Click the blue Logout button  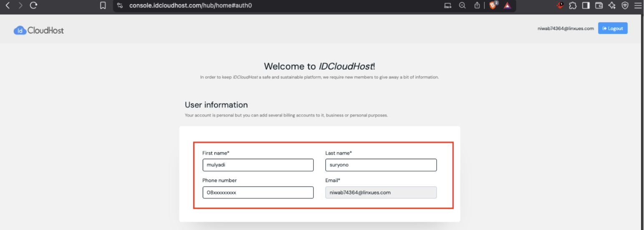point(613,28)
